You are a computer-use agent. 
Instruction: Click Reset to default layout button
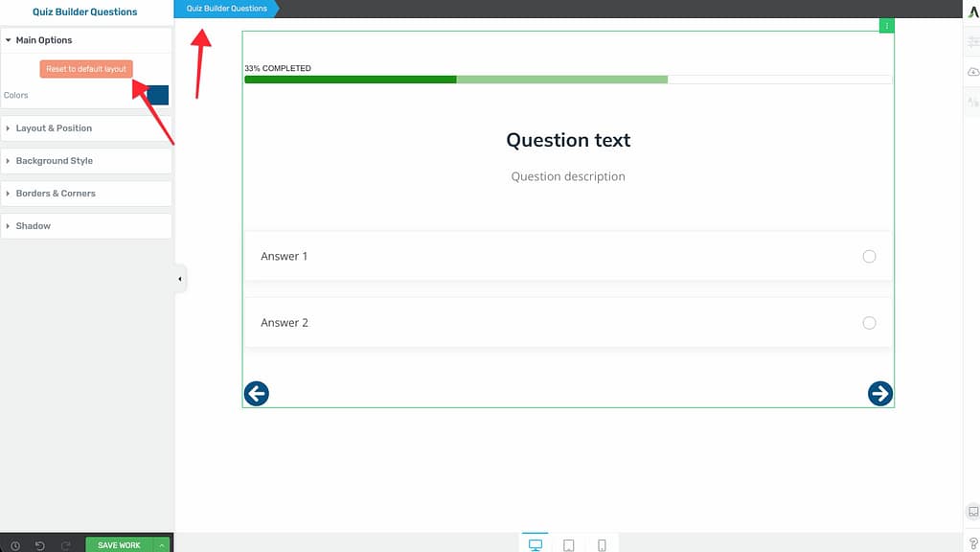[x=86, y=69]
